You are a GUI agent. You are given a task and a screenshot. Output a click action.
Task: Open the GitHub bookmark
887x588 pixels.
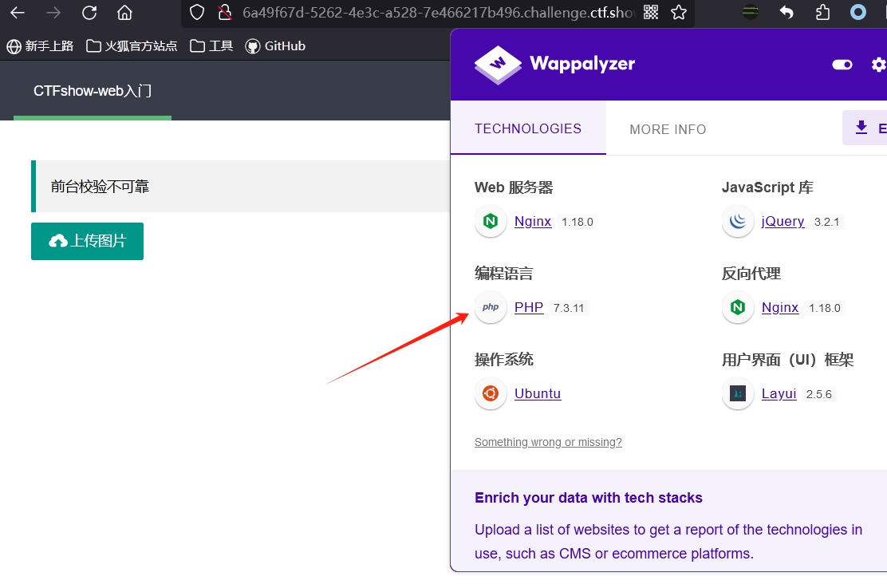[x=275, y=45]
